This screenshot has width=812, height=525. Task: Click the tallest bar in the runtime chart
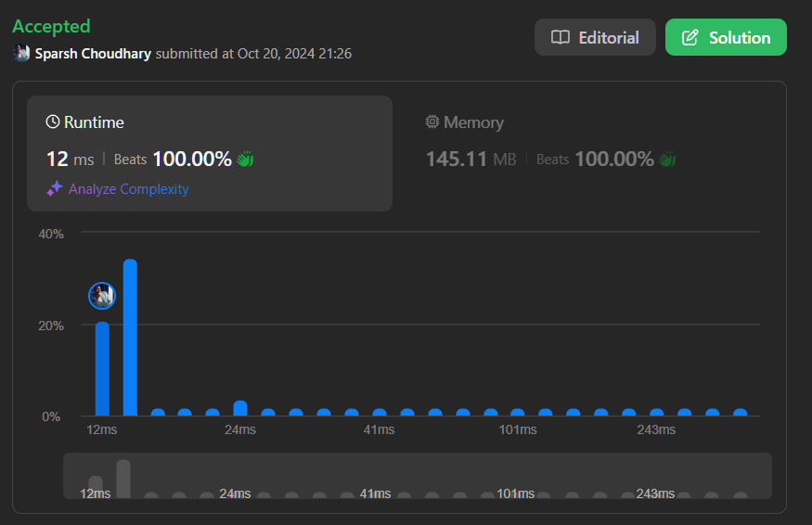click(130, 339)
